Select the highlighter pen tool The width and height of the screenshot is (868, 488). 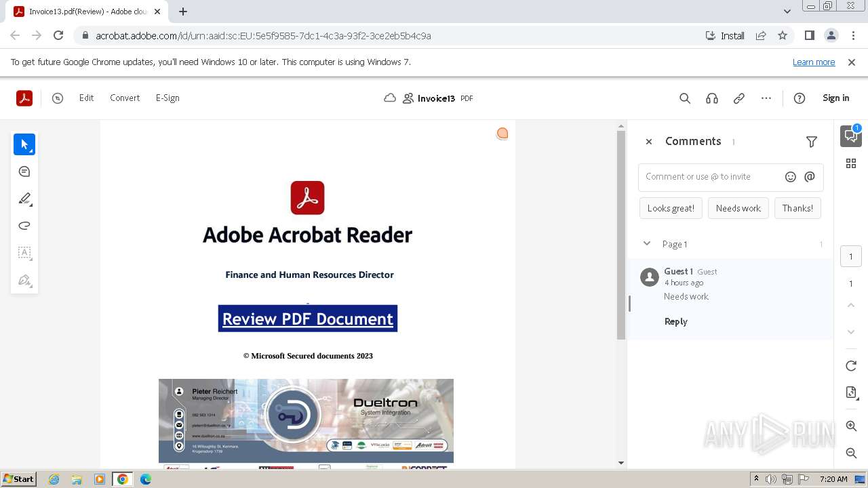tap(24, 199)
